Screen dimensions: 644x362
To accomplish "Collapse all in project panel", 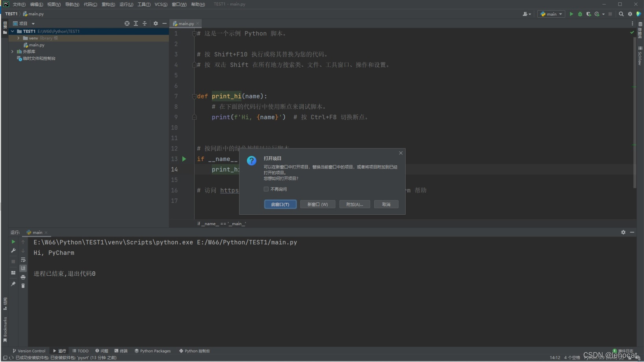I will pyautogui.click(x=145, y=24).
